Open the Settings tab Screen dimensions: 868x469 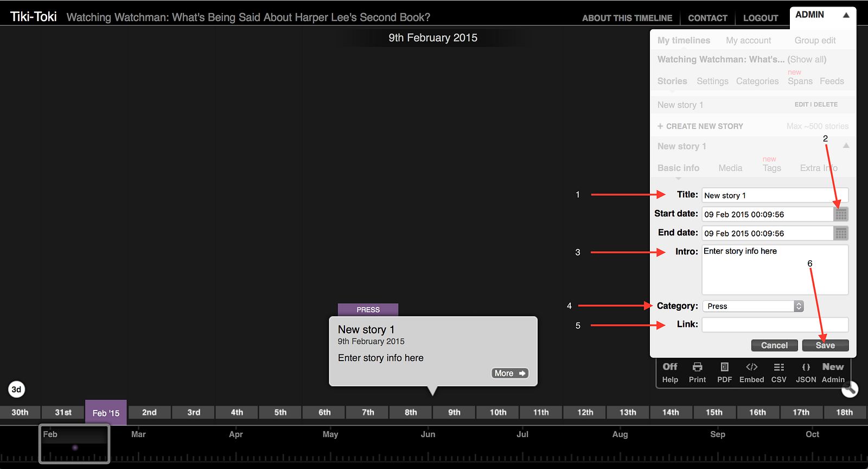[712, 81]
